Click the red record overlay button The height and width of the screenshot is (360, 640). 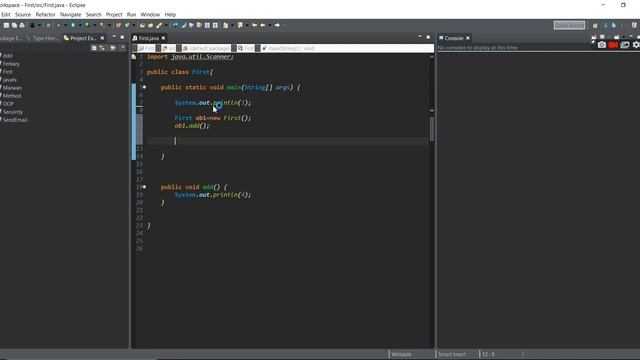[x=613, y=45]
